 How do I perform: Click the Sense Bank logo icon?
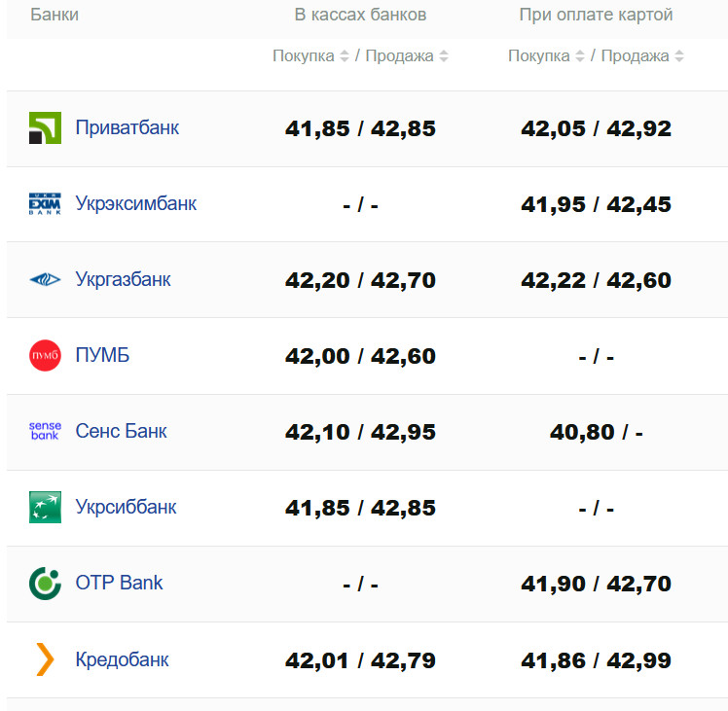45,431
